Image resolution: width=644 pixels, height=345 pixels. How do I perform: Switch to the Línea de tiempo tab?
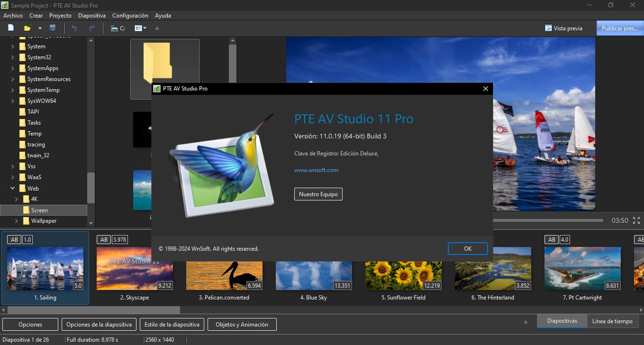click(x=612, y=321)
